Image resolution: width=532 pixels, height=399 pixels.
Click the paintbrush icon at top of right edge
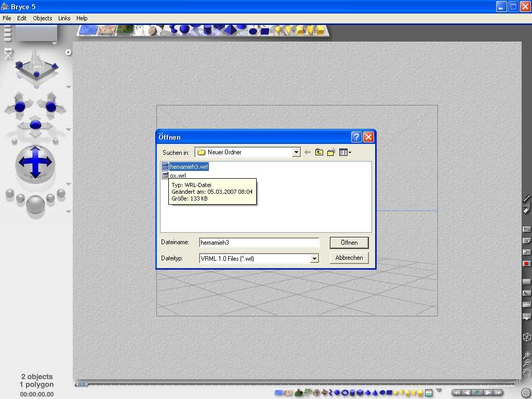coord(526,198)
